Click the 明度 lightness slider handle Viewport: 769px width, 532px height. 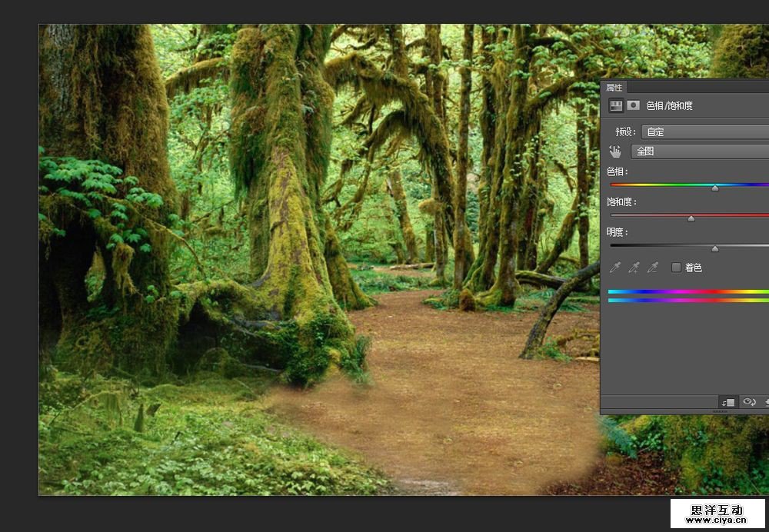tap(715, 248)
